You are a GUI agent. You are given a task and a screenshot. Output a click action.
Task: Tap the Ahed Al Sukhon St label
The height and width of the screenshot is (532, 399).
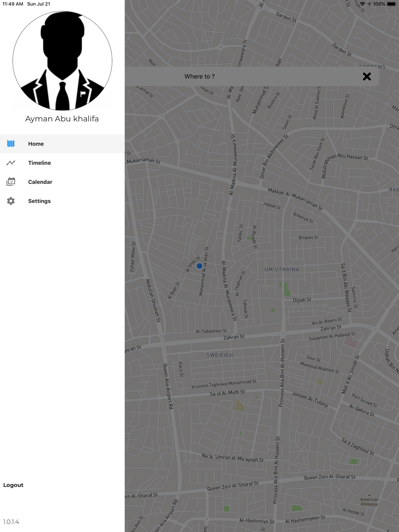pos(316,103)
